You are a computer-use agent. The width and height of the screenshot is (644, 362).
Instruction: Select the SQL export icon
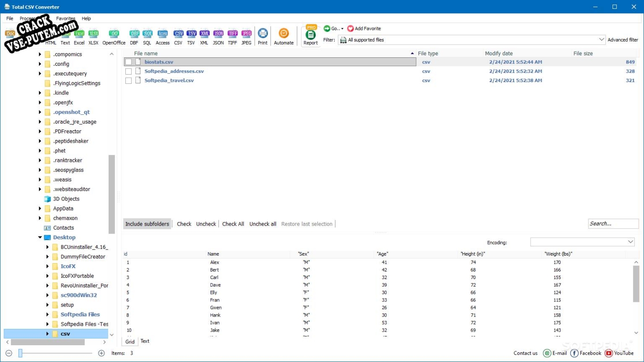click(147, 37)
